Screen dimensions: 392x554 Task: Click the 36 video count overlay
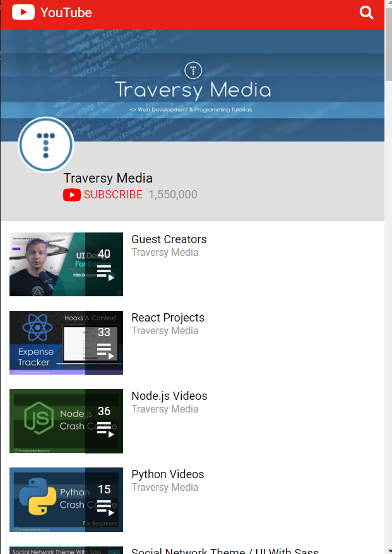click(x=104, y=411)
